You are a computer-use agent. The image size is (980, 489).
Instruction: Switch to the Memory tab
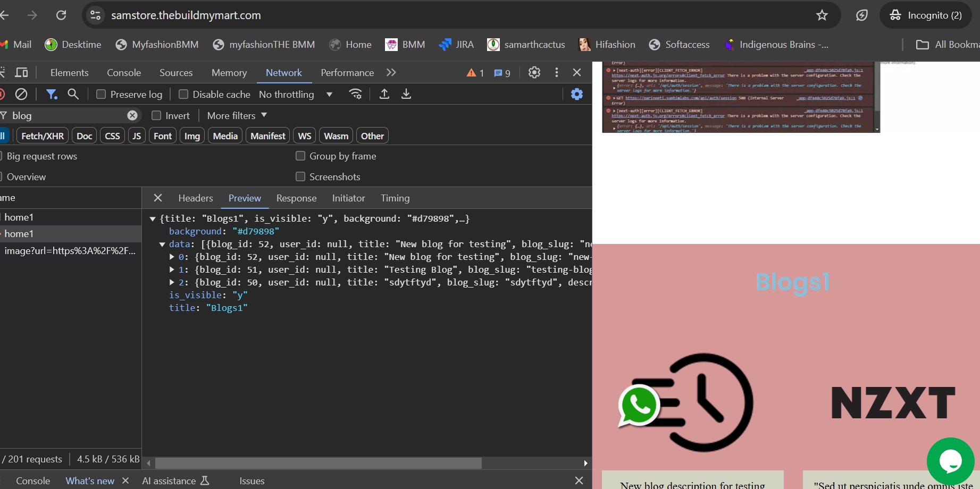(229, 73)
